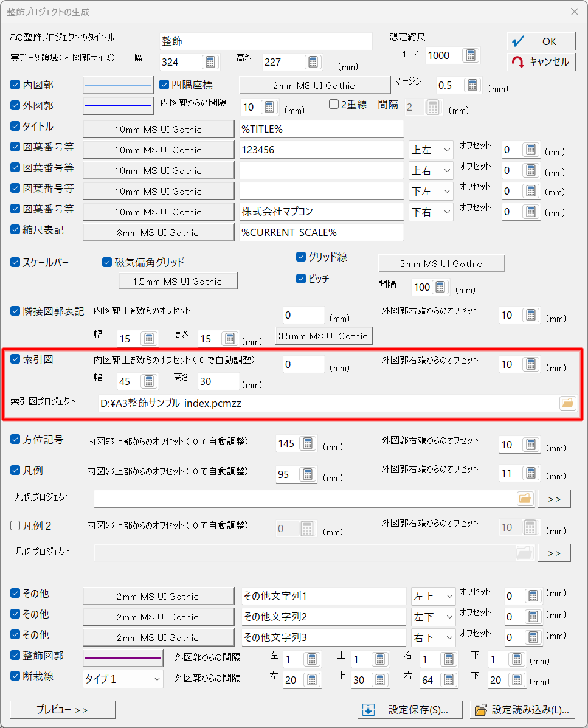Open calculator for 想定縮尺 scale value
This screenshot has height=728, width=588.
tap(470, 55)
